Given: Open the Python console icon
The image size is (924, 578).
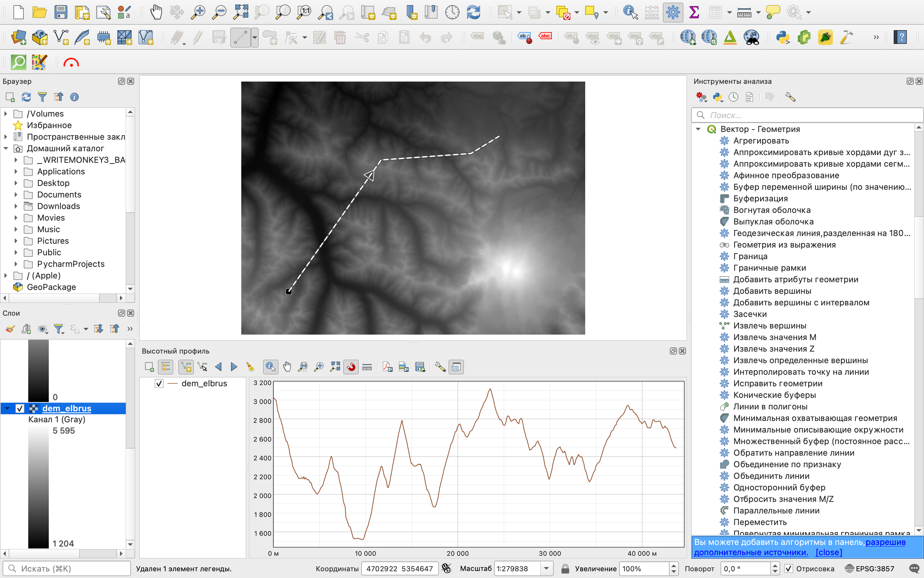Looking at the screenshot, I should click(x=783, y=38).
